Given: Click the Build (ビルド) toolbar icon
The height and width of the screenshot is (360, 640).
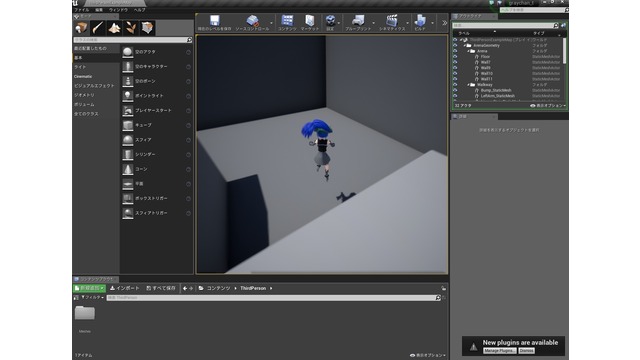Looking at the screenshot, I should click(420, 20).
